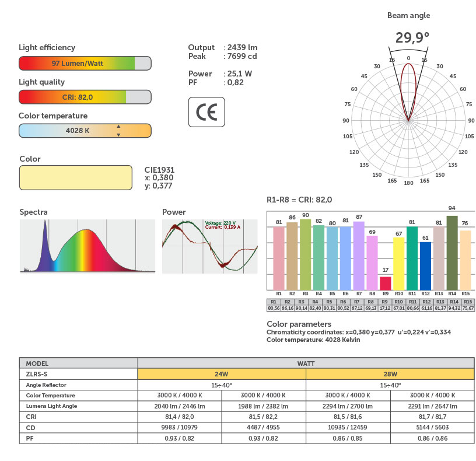Click the up arrow on color temperature bar
The image size is (476, 461).
point(118,126)
